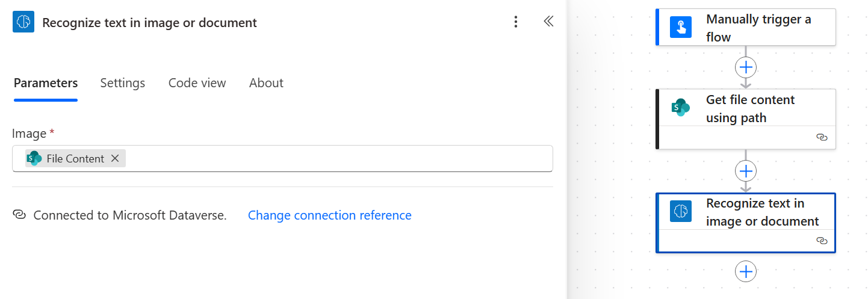The image size is (868, 299).
Task: Add a new step below Recognize text
Action: pos(746,271)
